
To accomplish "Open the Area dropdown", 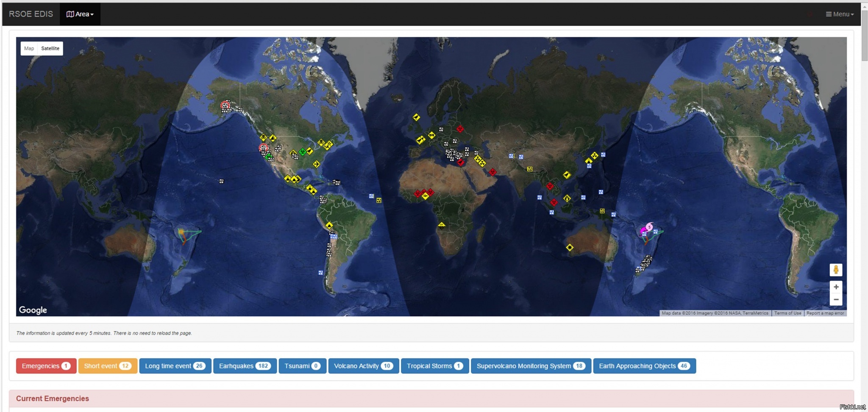I will [x=80, y=14].
